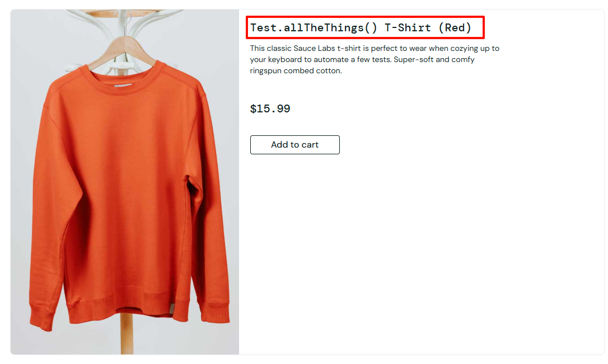Click the white coat rack hooks
Viewport: 608px width, 364px height.
[x=123, y=23]
